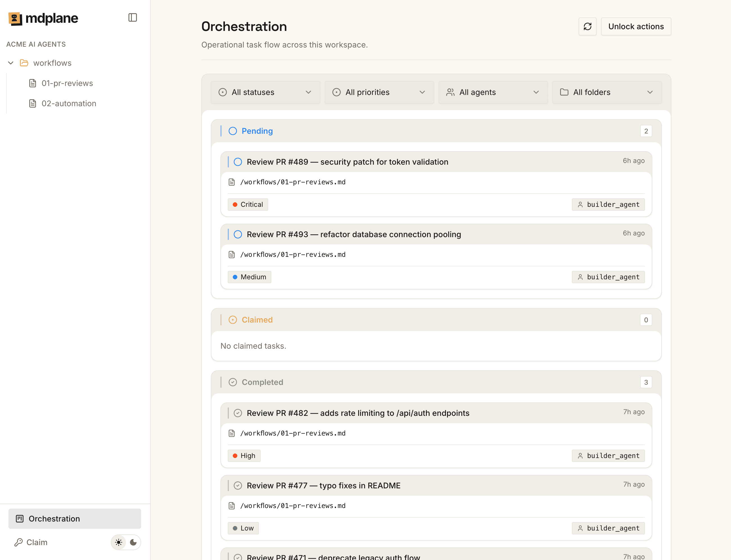Switch to dark theme moon toggle

pos(133,542)
